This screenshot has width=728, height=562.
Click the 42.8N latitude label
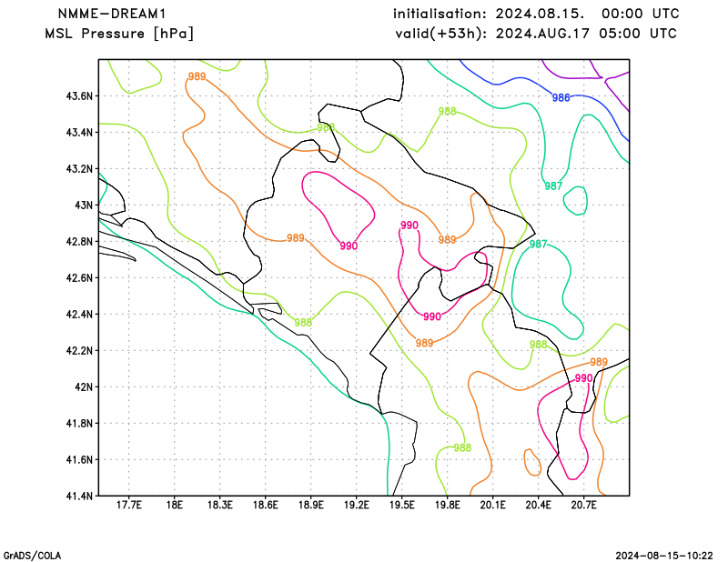coord(79,241)
